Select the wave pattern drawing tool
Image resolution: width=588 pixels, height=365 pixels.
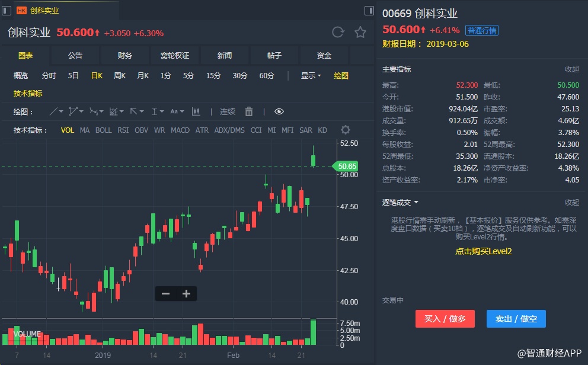94,111
